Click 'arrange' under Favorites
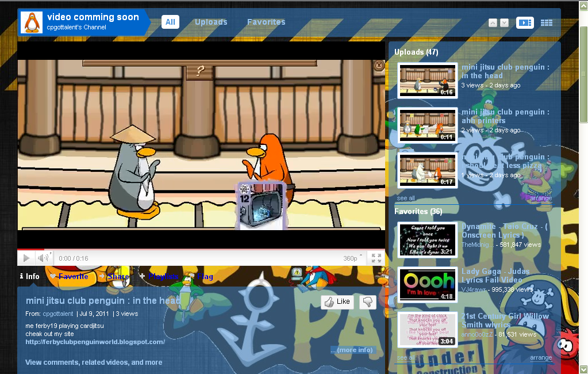Screen dimensions: 588x374 point(541,357)
